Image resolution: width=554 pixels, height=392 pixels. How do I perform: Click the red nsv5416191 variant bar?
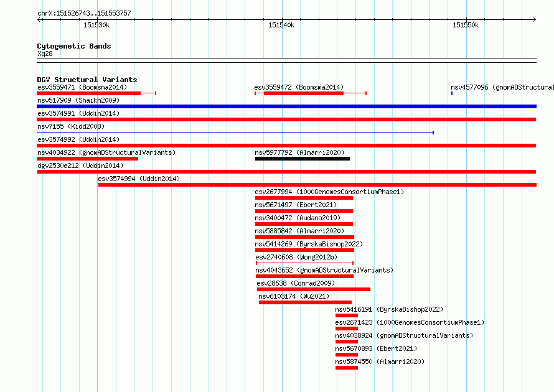coord(347,315)
